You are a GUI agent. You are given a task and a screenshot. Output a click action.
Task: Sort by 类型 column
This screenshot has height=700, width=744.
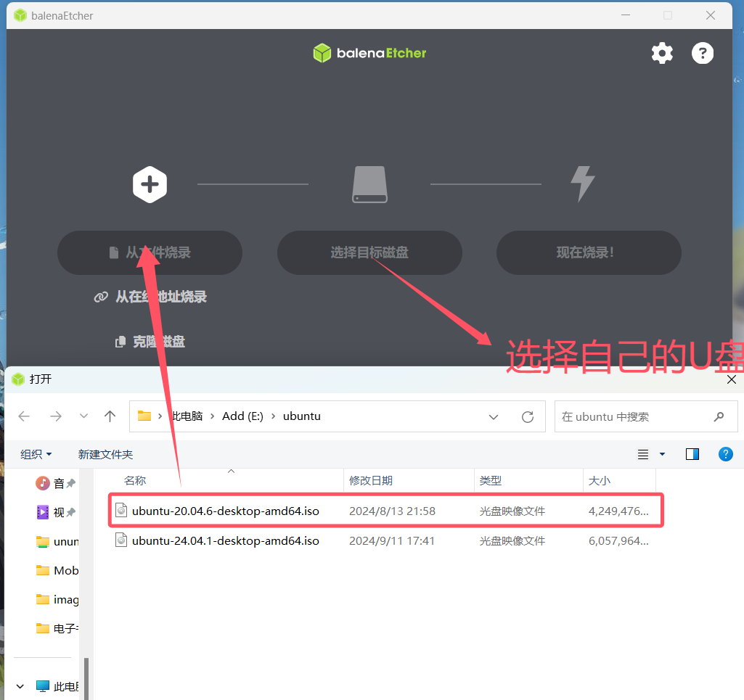pyautogui.click(x=490, y=481)
